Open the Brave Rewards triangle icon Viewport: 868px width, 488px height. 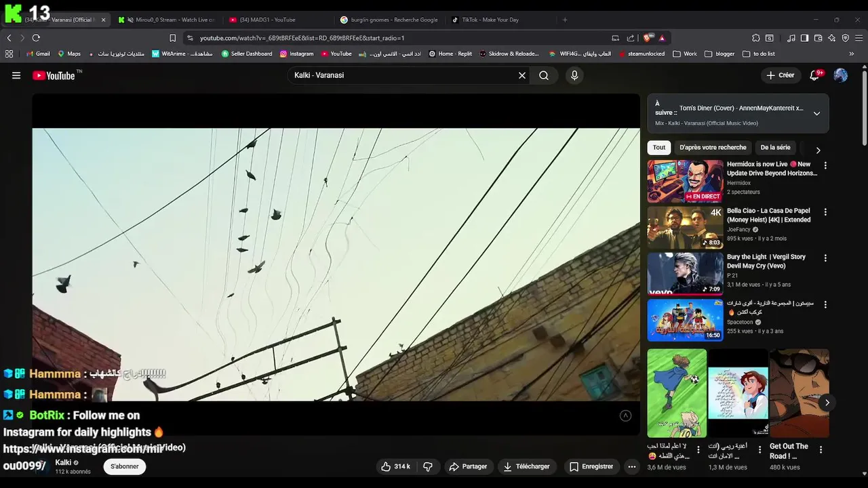click(662, 38)
